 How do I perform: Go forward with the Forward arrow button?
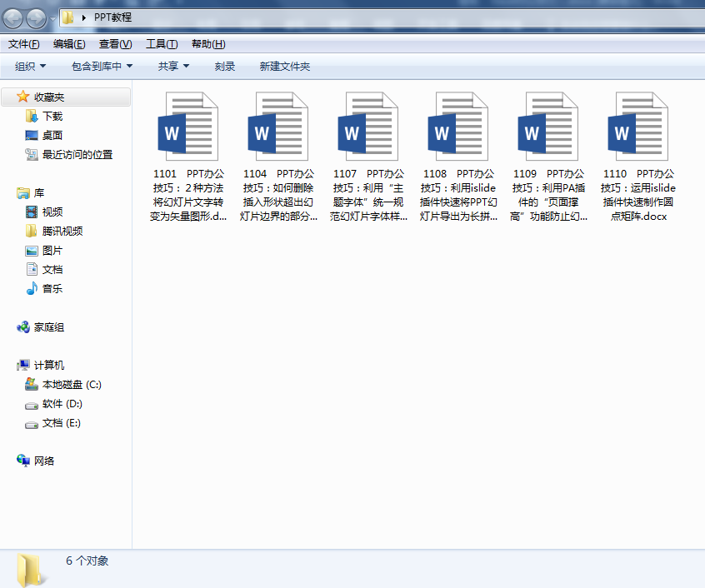(x=37, y=18)
